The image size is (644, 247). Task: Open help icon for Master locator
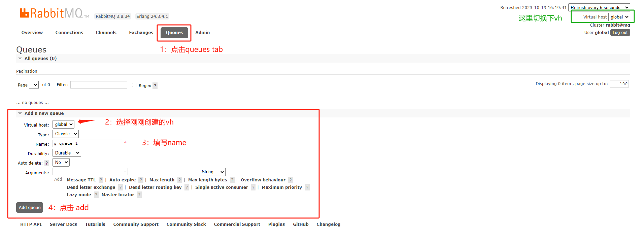coord(139,195)
